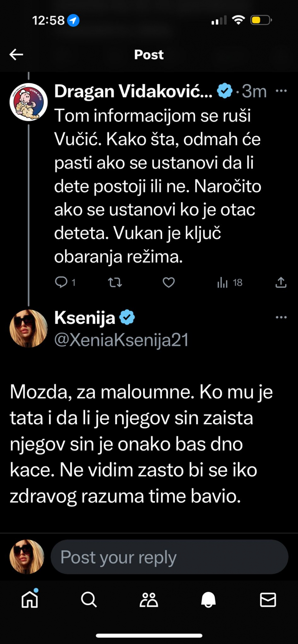This screenshot has width=298, height=644.
Task: Open the share icon on the post
Action: pyautogui.click(x=281, y=282)
